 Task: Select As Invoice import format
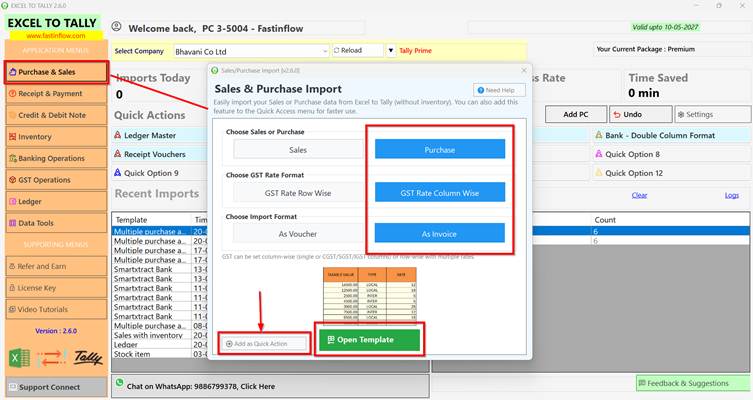(x=439, y=233)
